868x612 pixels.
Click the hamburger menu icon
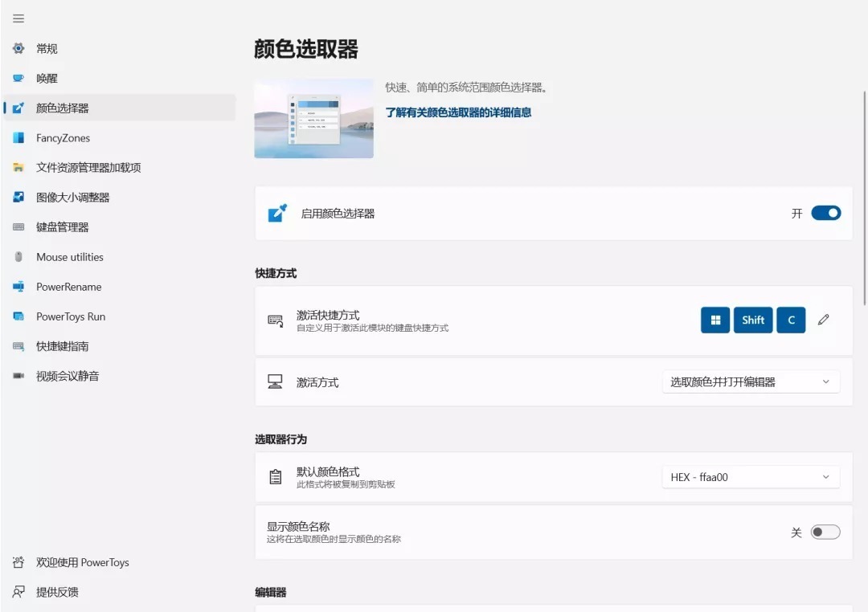(x=18, y=18)
